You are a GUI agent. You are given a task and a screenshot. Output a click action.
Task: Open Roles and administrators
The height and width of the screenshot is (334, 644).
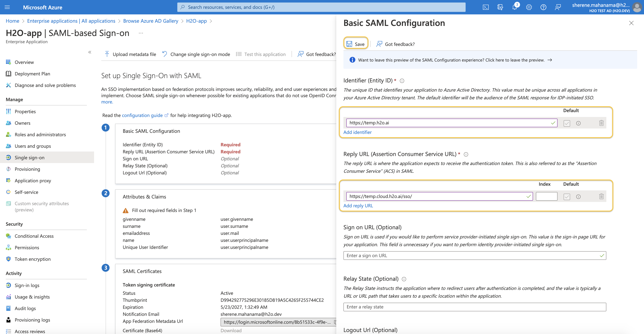47,135
